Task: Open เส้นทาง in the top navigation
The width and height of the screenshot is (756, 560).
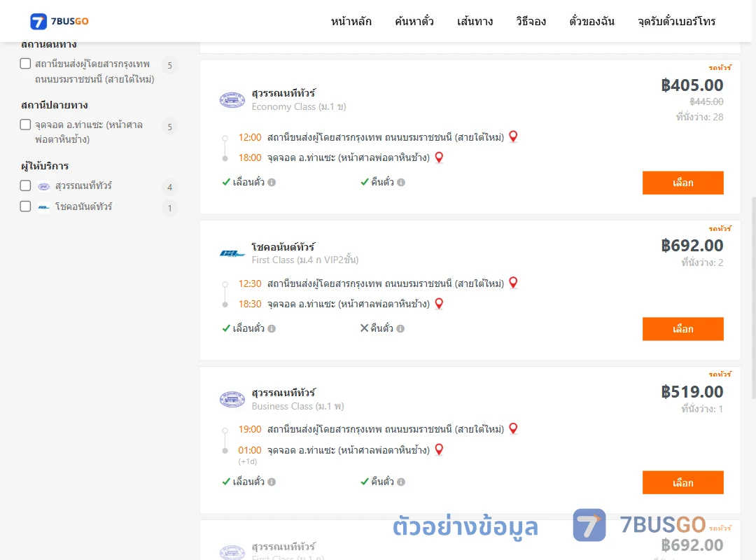Action: 475,21
